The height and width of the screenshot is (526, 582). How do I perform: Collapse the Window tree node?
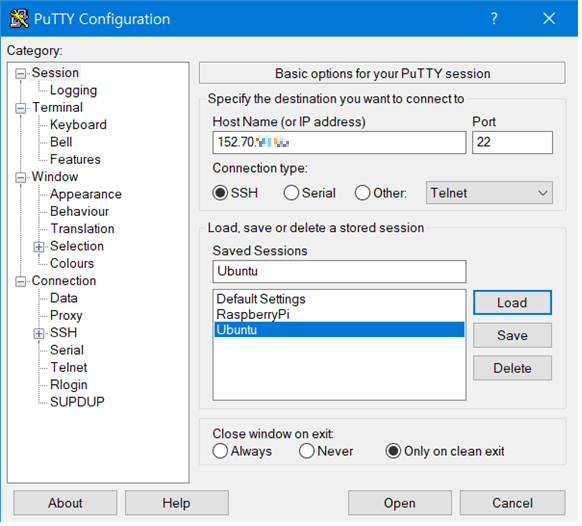click(21, 179)
